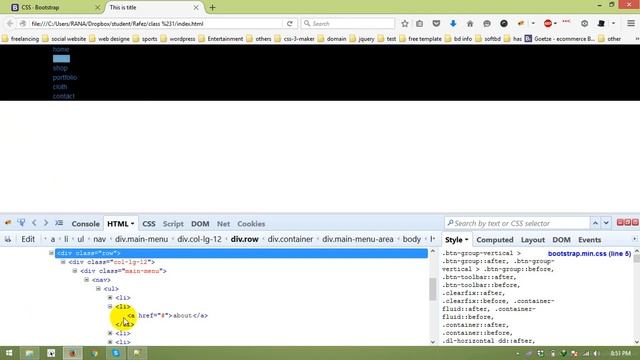Switch to the Cookies panel tab

coord(251,224)
